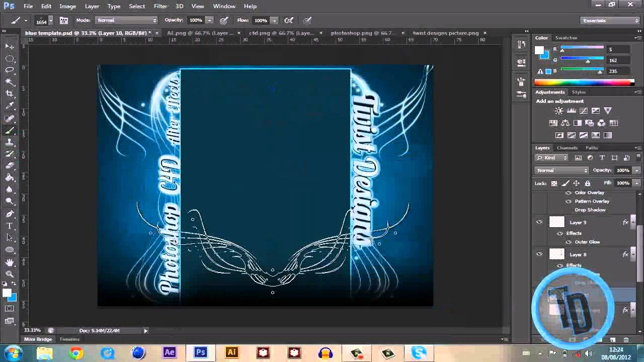Open the Image menu
This screenshot has width=644, height=362.
pyautogui.click(x=67, y=6)
